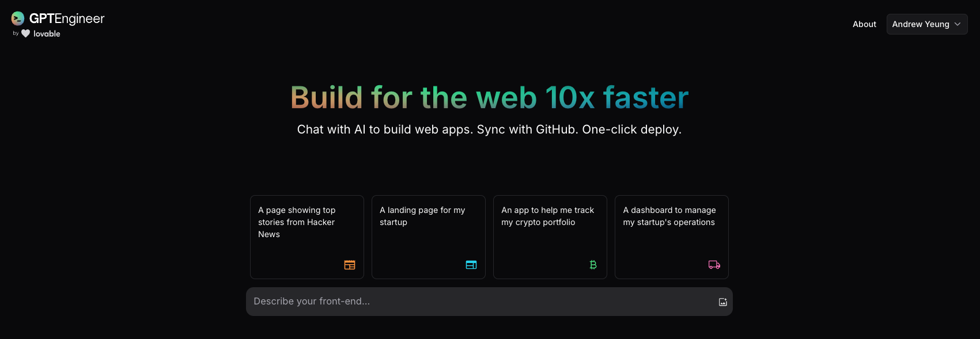Click the orange table icon on Hacker News card
980x339 pixels.
click(350, 265)
